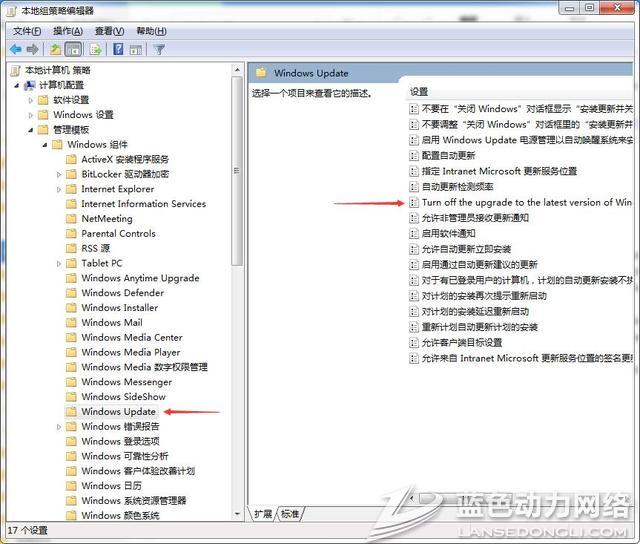Click the 设置 column header
Image resolution: width=640 pixels, height=544 pixels.
click(x=419, y=91)
